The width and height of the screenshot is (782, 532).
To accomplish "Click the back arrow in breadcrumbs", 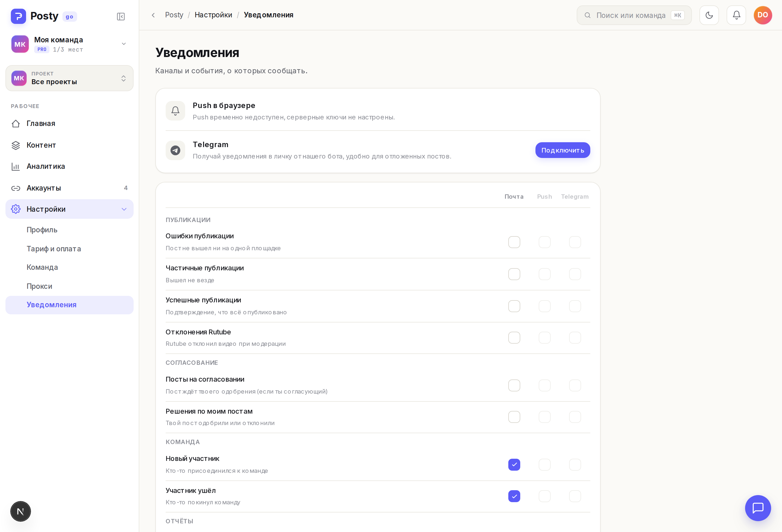I will [153, 15].
